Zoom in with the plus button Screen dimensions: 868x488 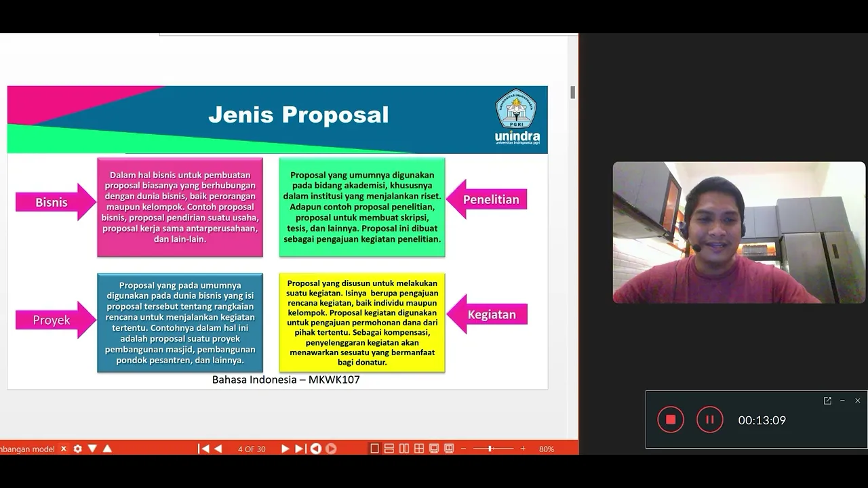523,449
